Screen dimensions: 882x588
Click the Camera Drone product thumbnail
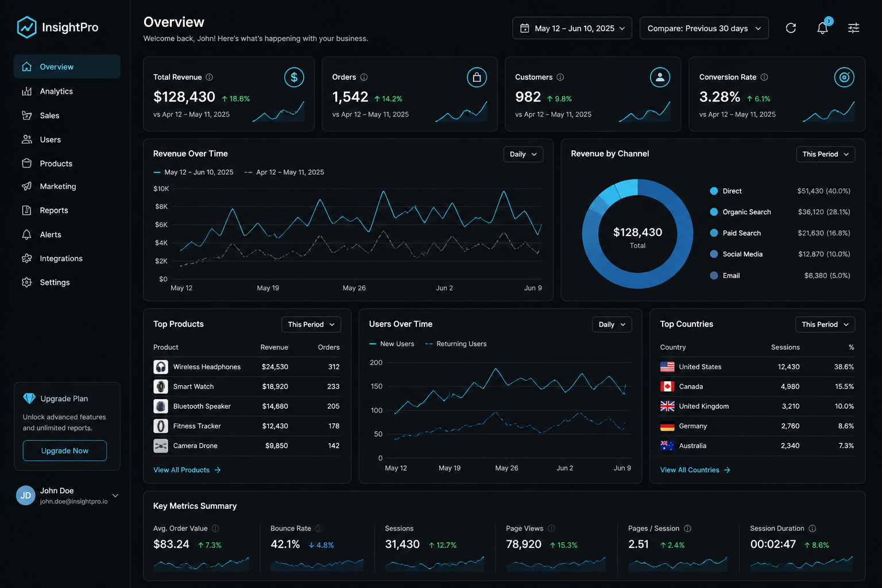tap(161, 446)
